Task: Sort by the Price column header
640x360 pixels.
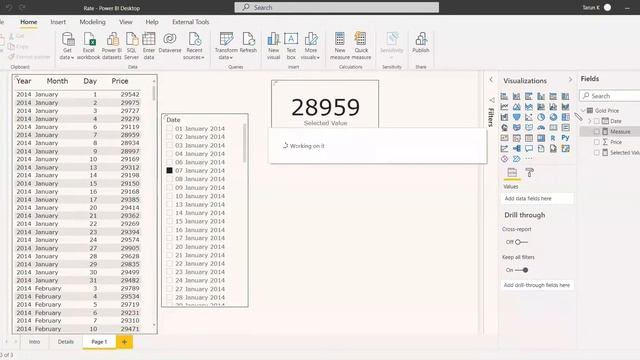Action: point(120,81)
